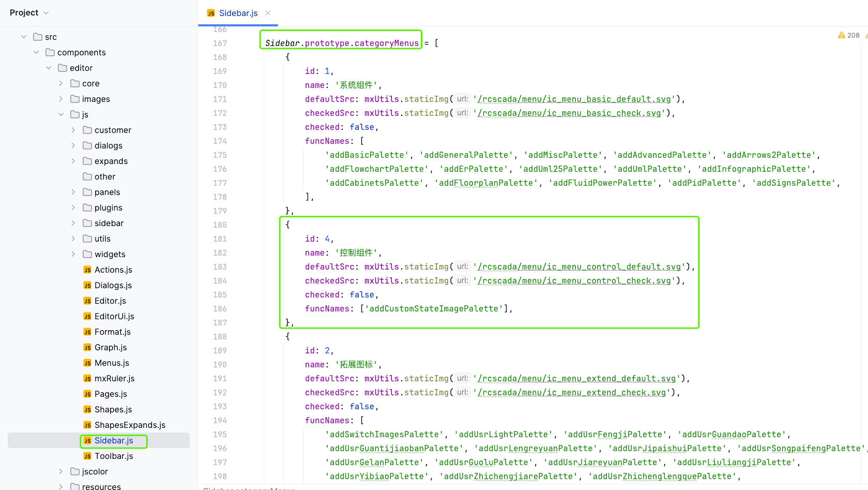Image resolution: width=868 pixels, height=490 pixels.
Task: Select the components folder icon
Action: coord(50,52)
